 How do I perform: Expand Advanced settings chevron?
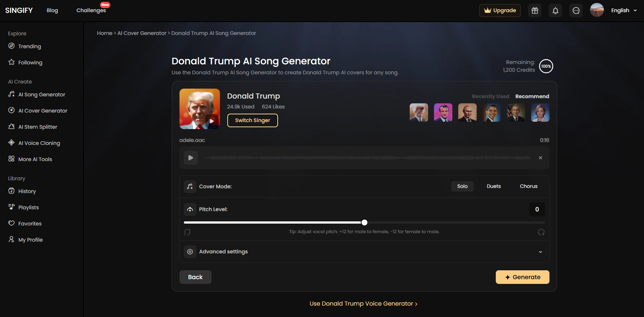[x=540, y=252]
